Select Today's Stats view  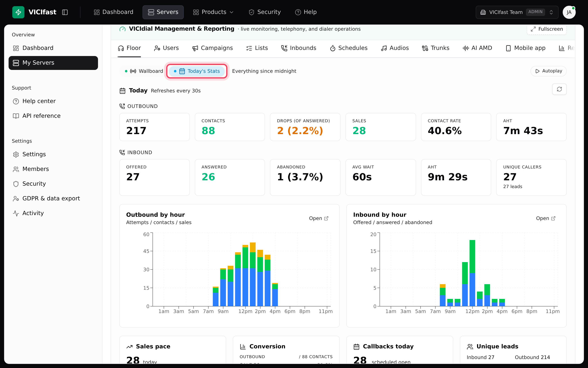tap(197, 71)
